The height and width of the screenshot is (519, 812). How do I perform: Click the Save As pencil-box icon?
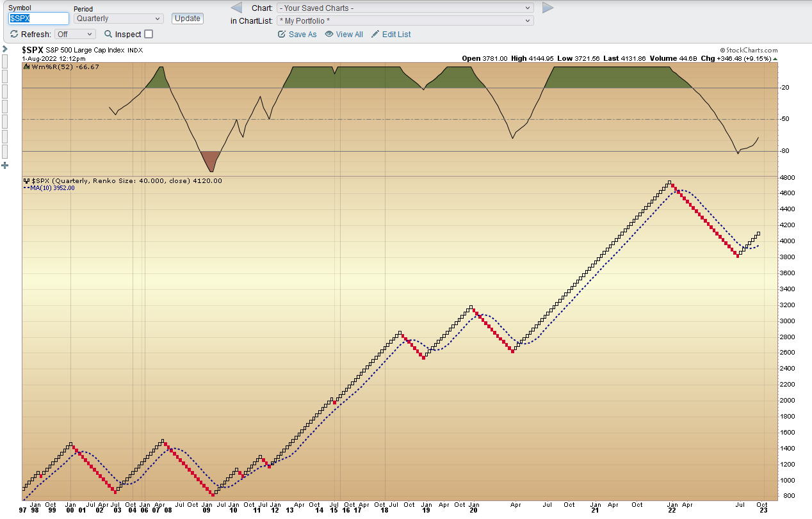point(282,34)
